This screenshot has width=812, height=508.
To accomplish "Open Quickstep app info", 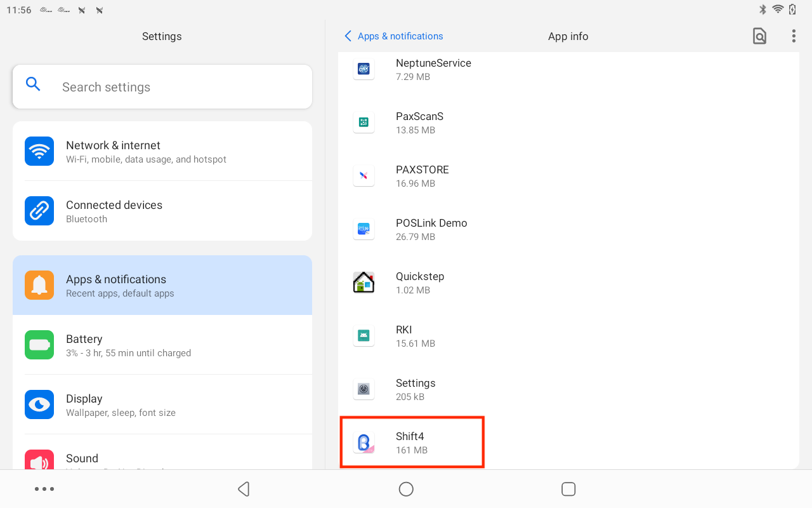I will point(568,283).
